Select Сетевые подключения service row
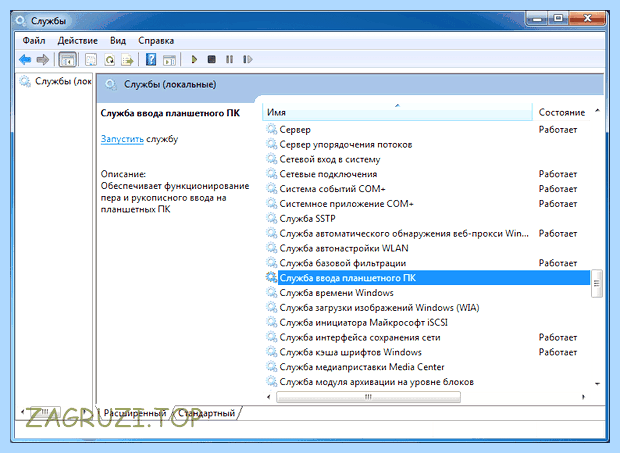This screenshot has width=620, height=453. [x=427, y=174]
